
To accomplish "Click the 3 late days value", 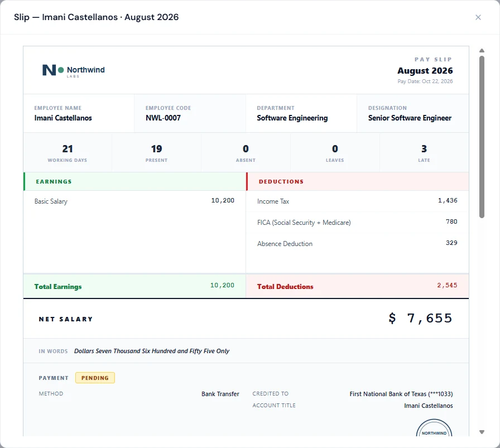I will click(424, 149).
